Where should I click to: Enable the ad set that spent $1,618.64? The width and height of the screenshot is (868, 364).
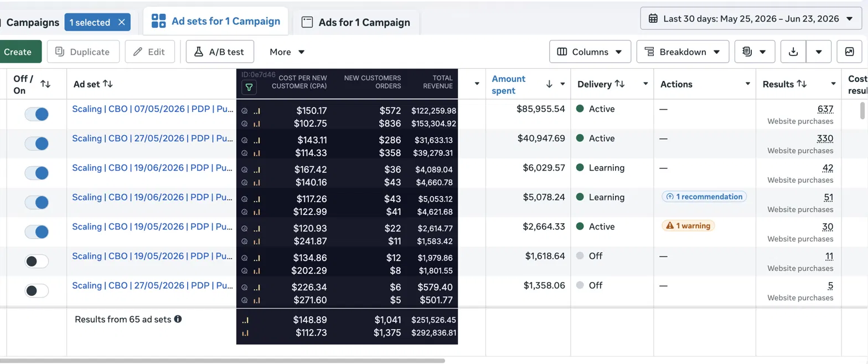[x=37, y=261]
